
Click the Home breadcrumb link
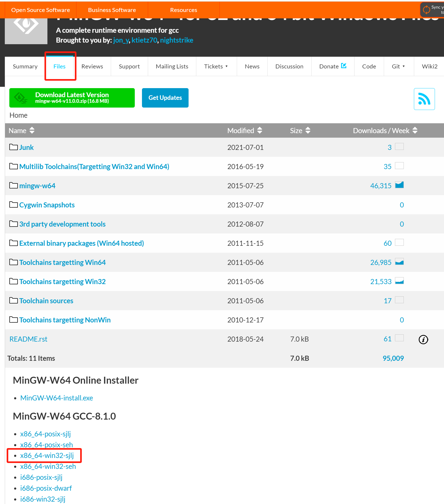pos(18,115)
